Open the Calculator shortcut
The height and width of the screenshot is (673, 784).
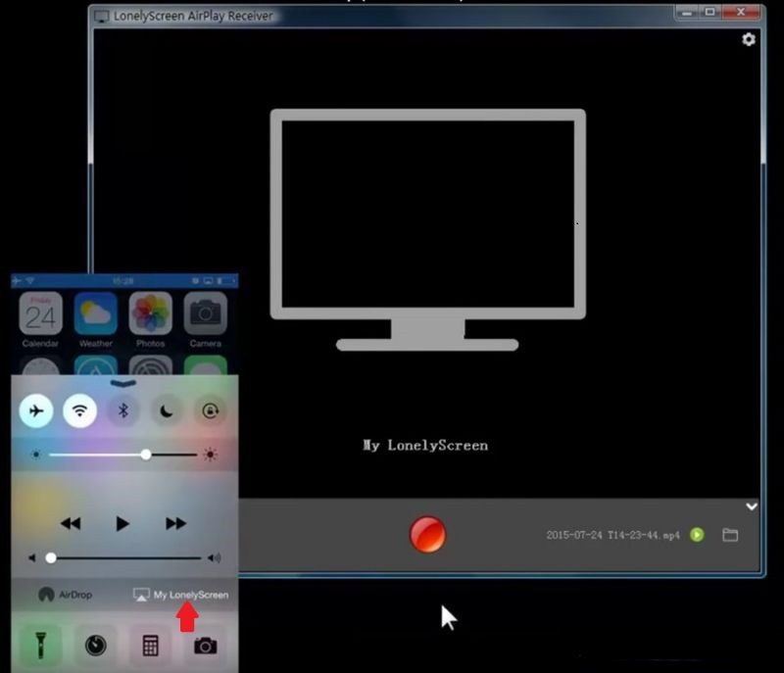151,645
